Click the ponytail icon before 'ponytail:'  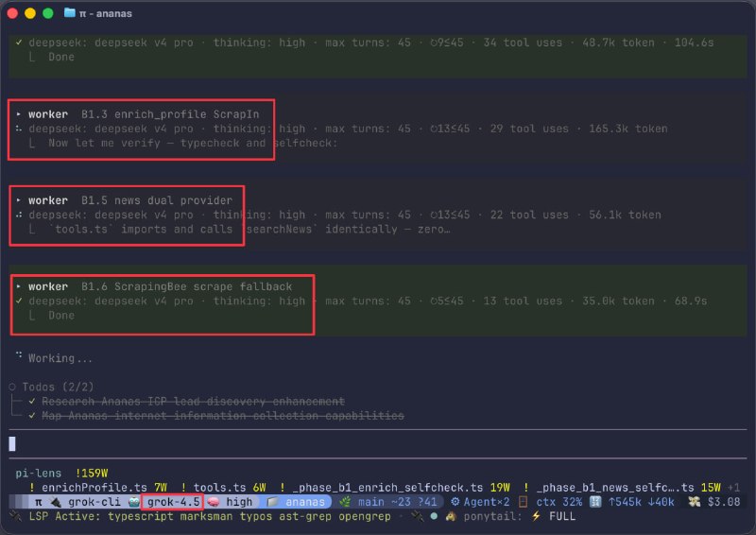pos(451,517)
